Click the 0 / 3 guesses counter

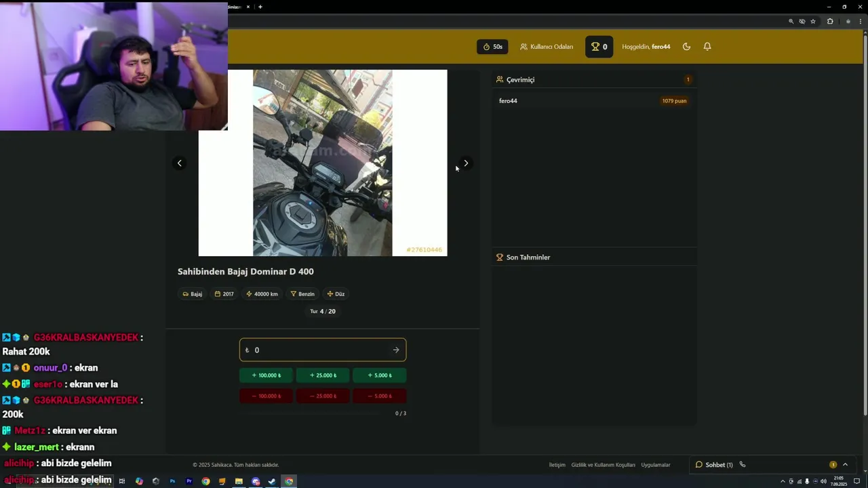401,413
